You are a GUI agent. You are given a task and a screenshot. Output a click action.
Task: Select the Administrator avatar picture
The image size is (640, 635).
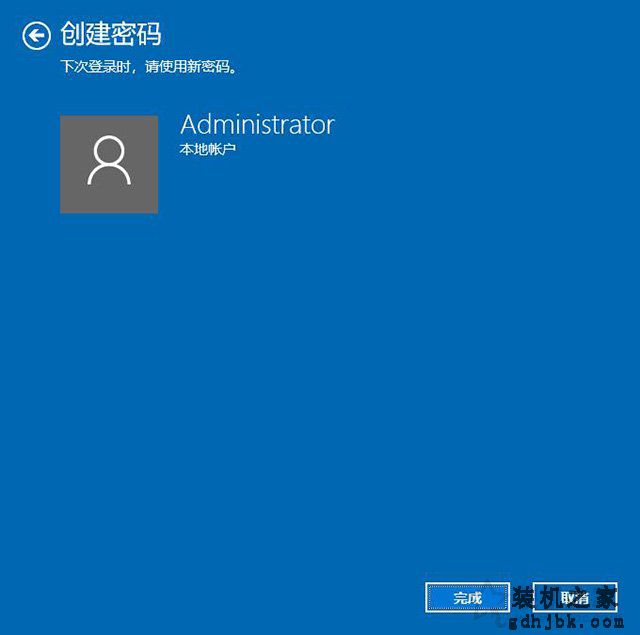click(109, 164)
